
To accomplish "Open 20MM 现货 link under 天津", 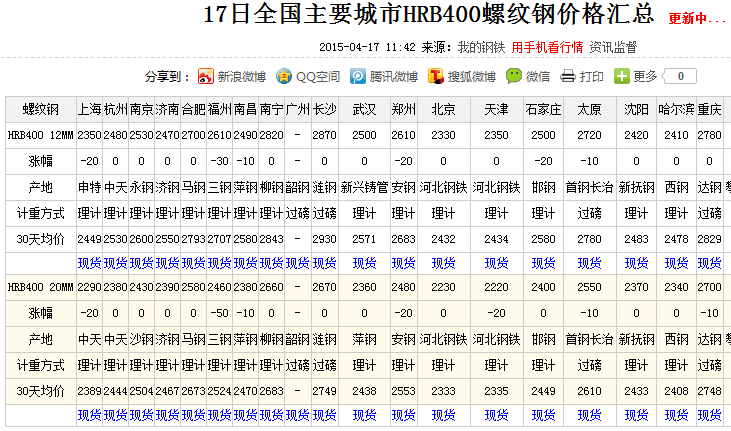I will click(x=496, y=416).
